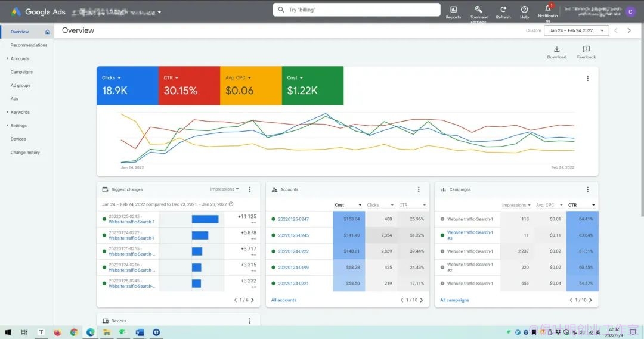Expand Keywords in the sidebar
The height and width of the screenshot is (339, 644).
[x=20, y=112]
